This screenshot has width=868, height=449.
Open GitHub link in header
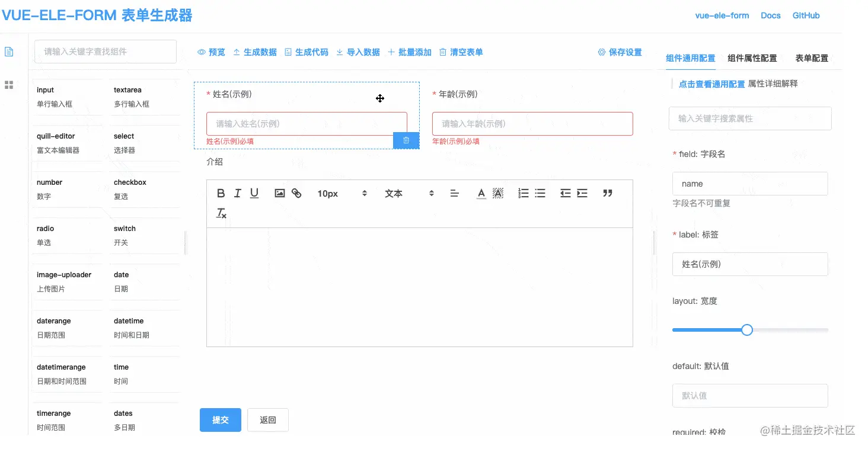pos(806,15)
